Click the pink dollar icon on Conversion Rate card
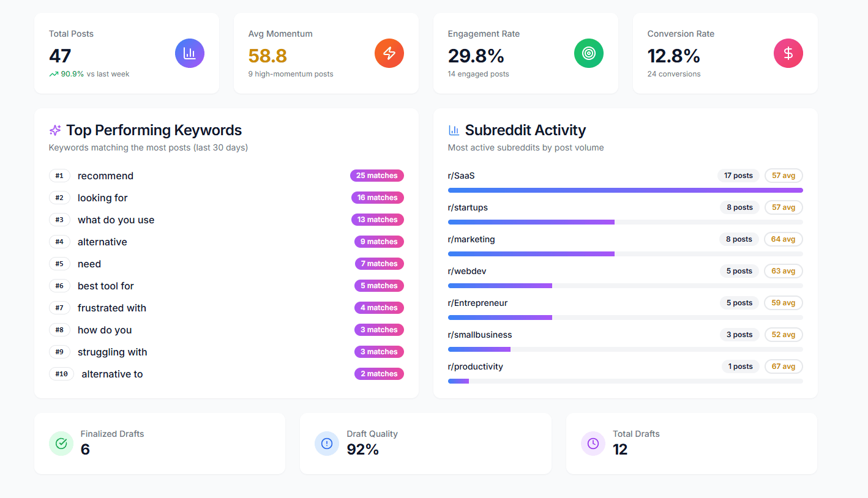Viewport: 868px width, 498px height. [788, 53]
